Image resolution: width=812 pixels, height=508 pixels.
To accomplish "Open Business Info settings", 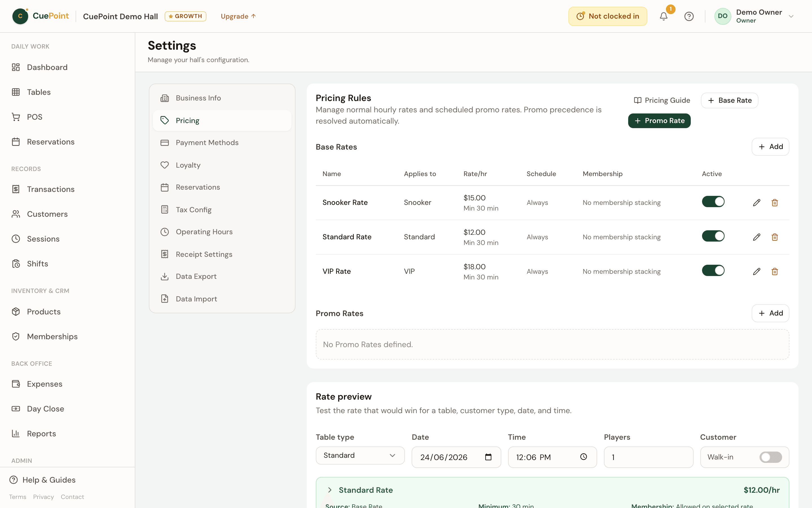I will tap(222, 98).
